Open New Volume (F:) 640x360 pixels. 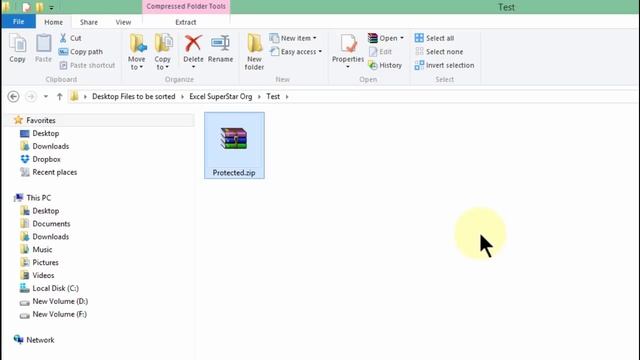(x=60, y=314)
